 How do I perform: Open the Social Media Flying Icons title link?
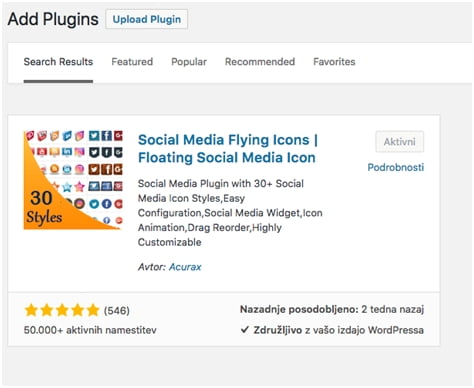pyautogui.click(x=228, y=149)
